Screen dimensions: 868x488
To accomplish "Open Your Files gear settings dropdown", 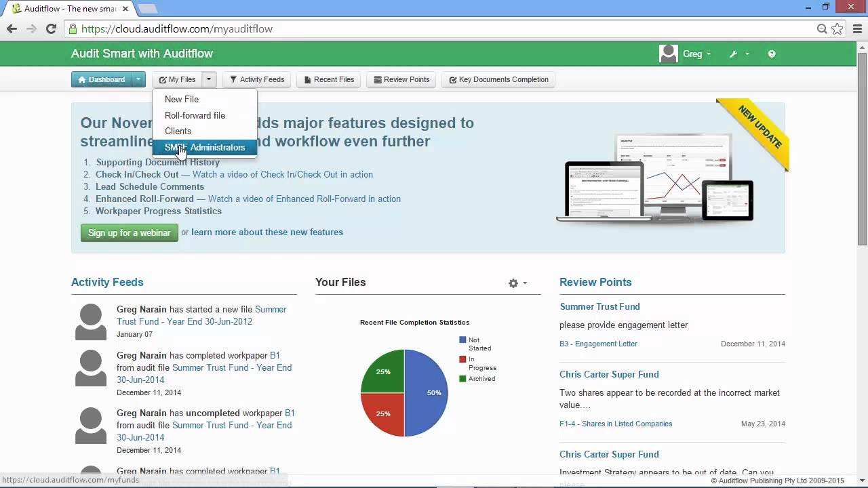I will (517, 283).
